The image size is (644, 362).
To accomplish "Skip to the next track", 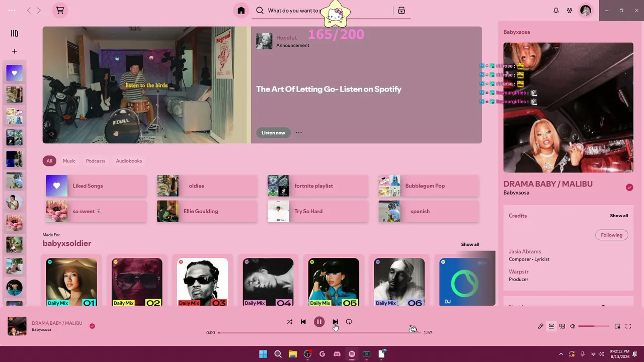I will coord(335,322).
